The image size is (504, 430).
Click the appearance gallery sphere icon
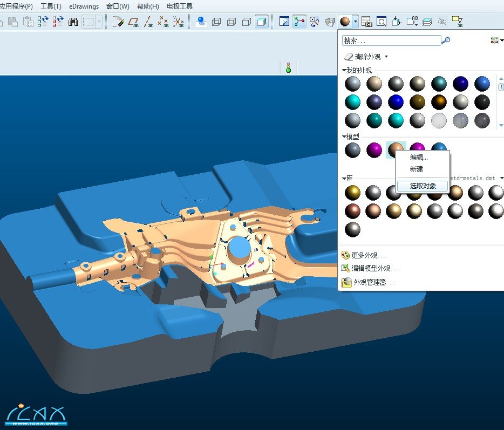[x=344, y=22]
